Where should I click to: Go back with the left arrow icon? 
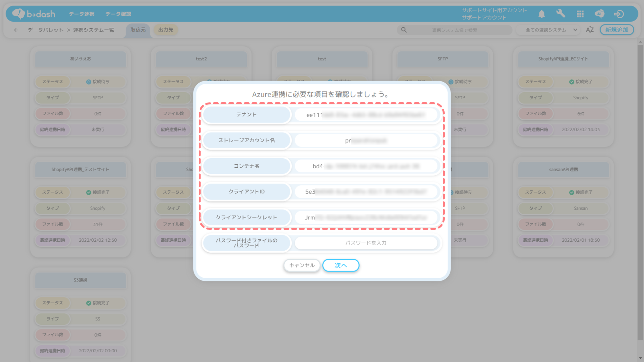pos(16,30)
